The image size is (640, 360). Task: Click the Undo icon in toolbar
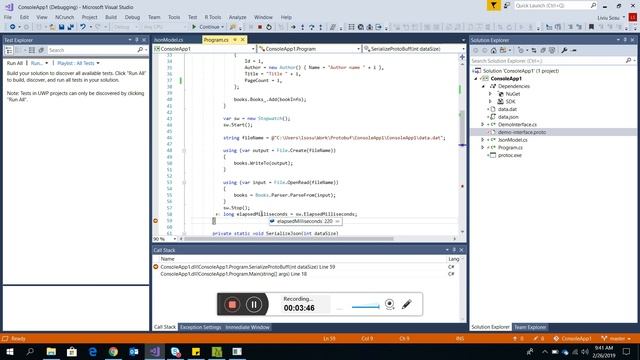[83, 27]
